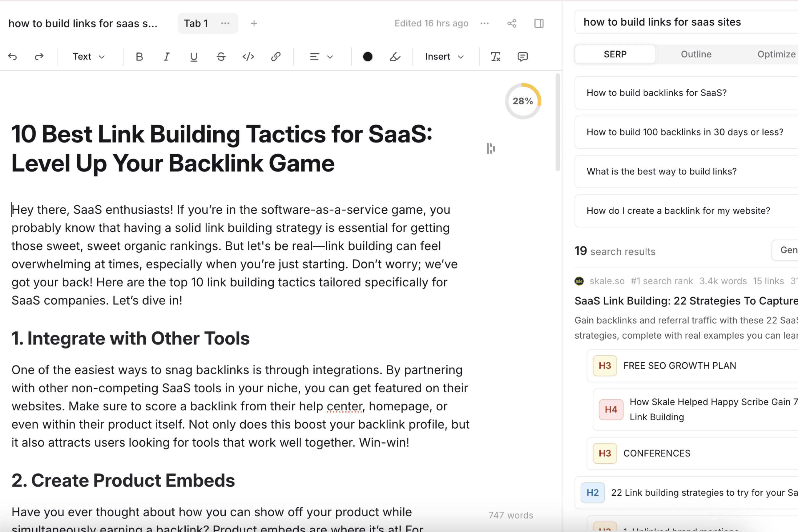The image size is (798, 532).
Task: Click the undo arrow icon
Action: 13,57
